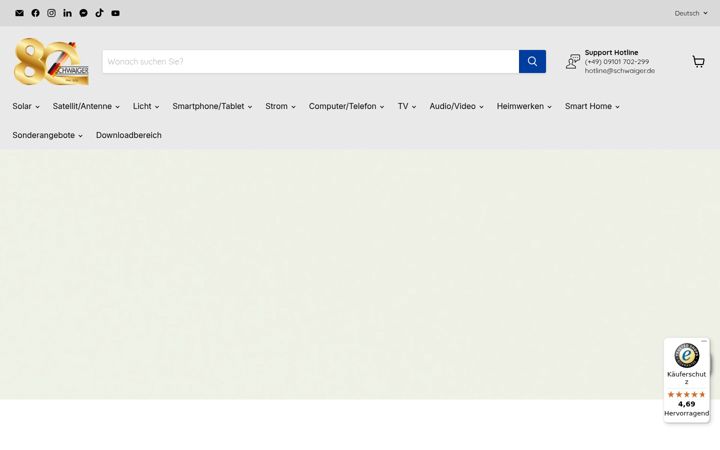This screenshot has width=720, height=450.
Task: Click the Trusted Shops e-seal badge
Action: 686,355
